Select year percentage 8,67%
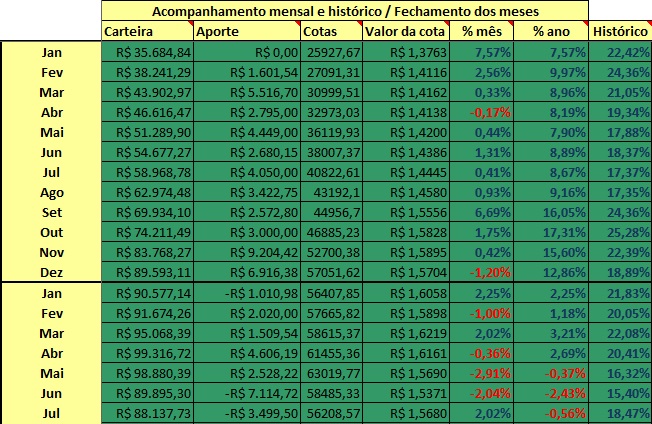The width and height of the screenshot is (652, 424). pyautogui.click(x=551, y=172)
